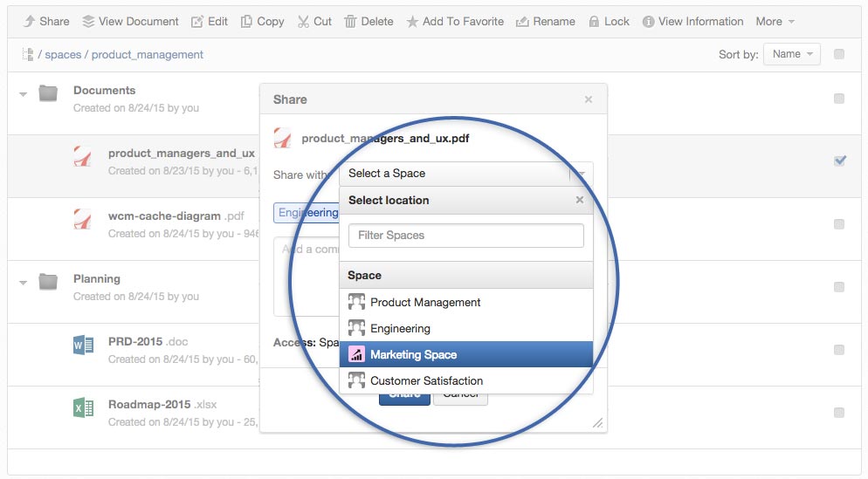Click the Documents folder icon

click(x=48, y=93)
